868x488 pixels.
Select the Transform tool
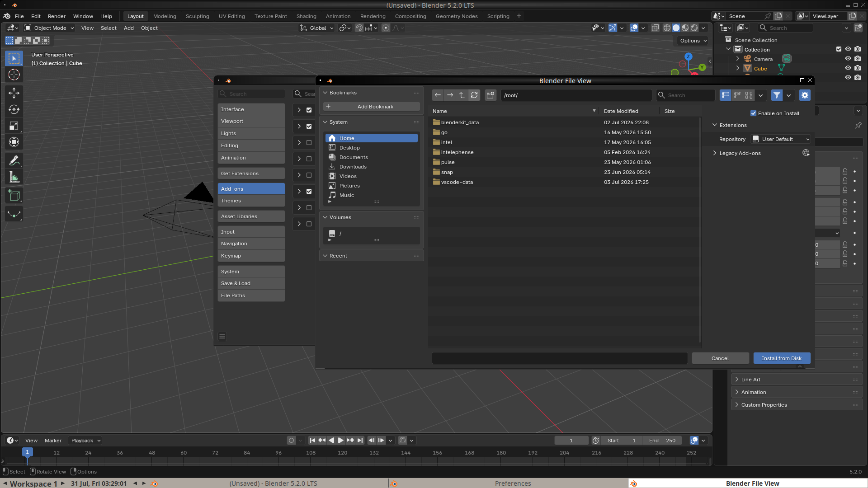pyautogui.click(x=14, y=142)
